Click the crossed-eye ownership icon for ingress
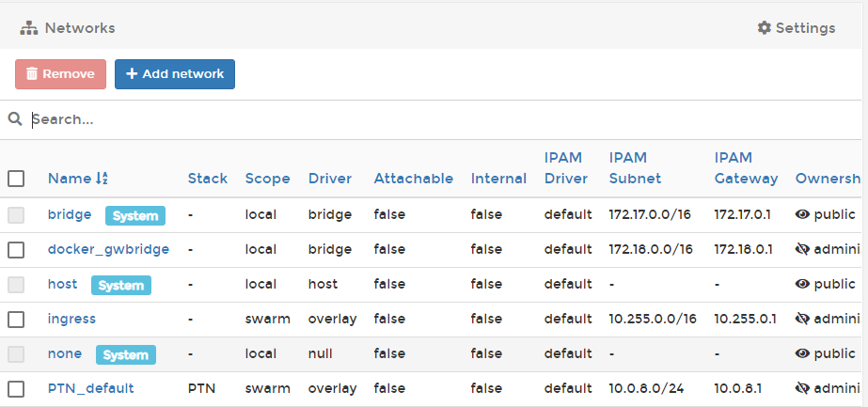 coord(802,319)
